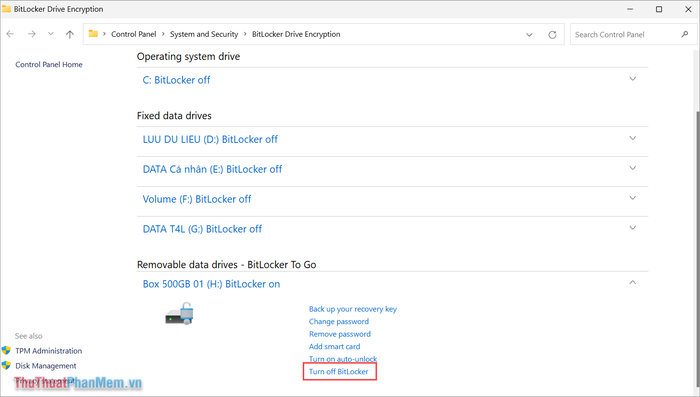Click the folder icon in the address bar

(93, 34)
